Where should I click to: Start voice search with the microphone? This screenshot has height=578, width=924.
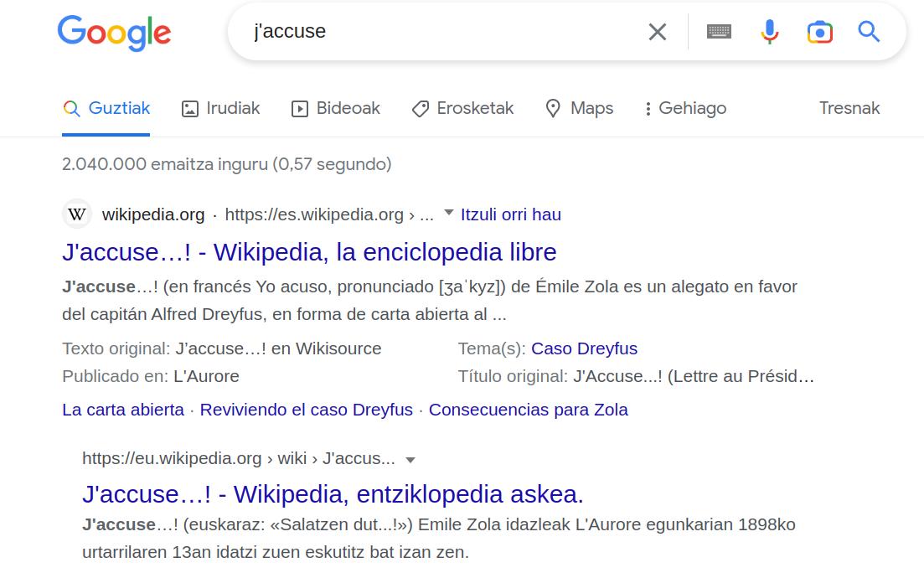[x=769, y=32]
